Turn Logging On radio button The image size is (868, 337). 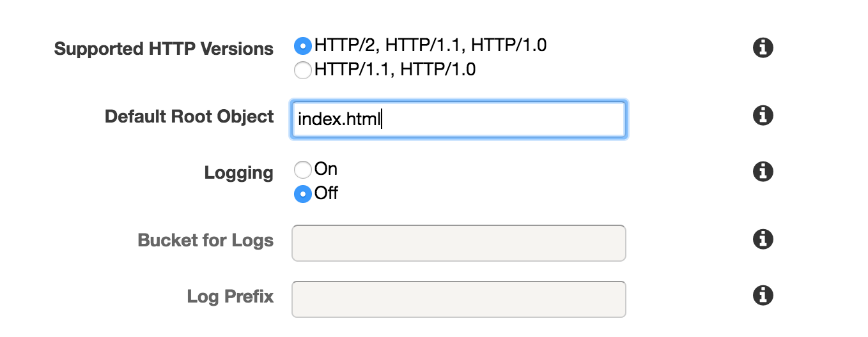point(303,170)
